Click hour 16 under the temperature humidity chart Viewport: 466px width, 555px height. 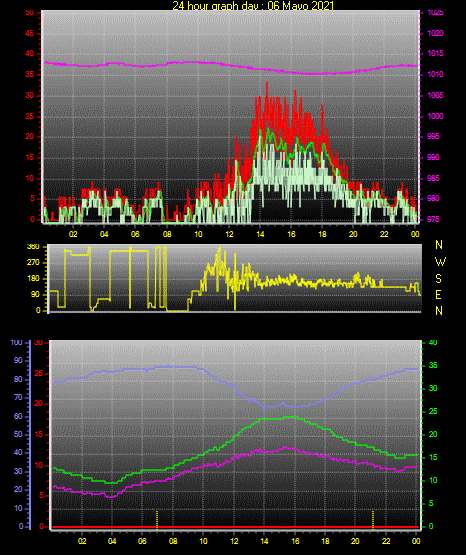click(295, 541)
